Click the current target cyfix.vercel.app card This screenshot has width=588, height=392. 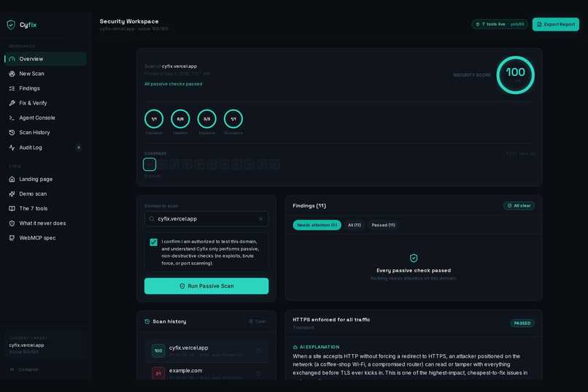45,345
